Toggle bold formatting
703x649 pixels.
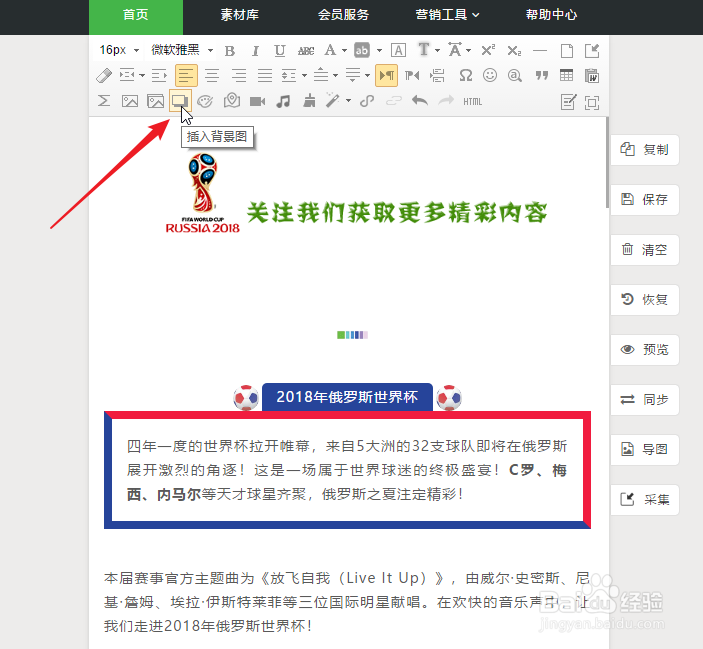230,51
